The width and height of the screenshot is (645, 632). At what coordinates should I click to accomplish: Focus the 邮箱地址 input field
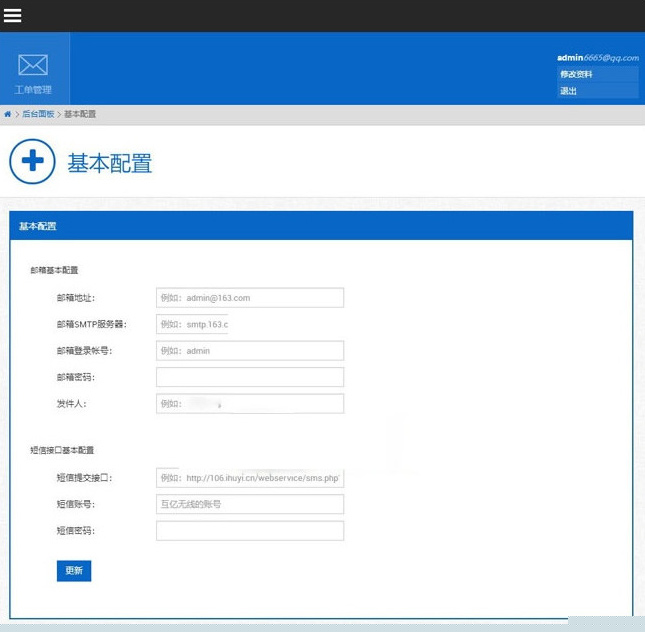click(249, 298)
